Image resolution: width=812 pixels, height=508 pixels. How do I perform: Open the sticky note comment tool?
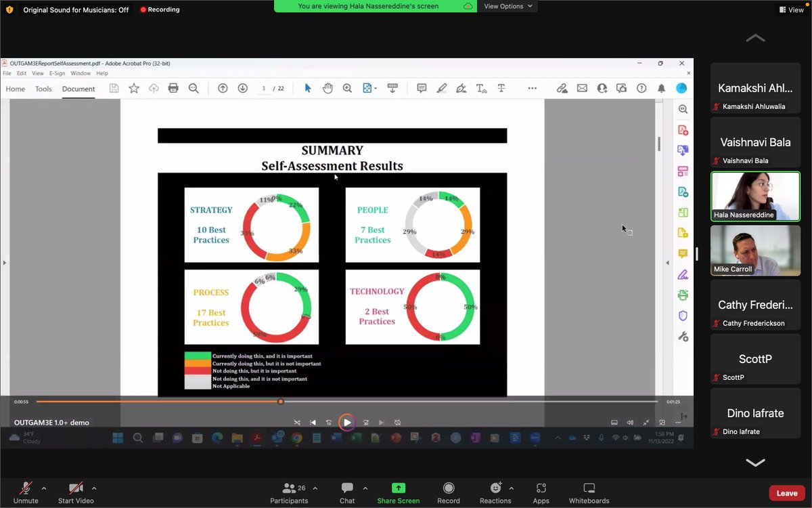pyautogui.click(x=422, y=88)
